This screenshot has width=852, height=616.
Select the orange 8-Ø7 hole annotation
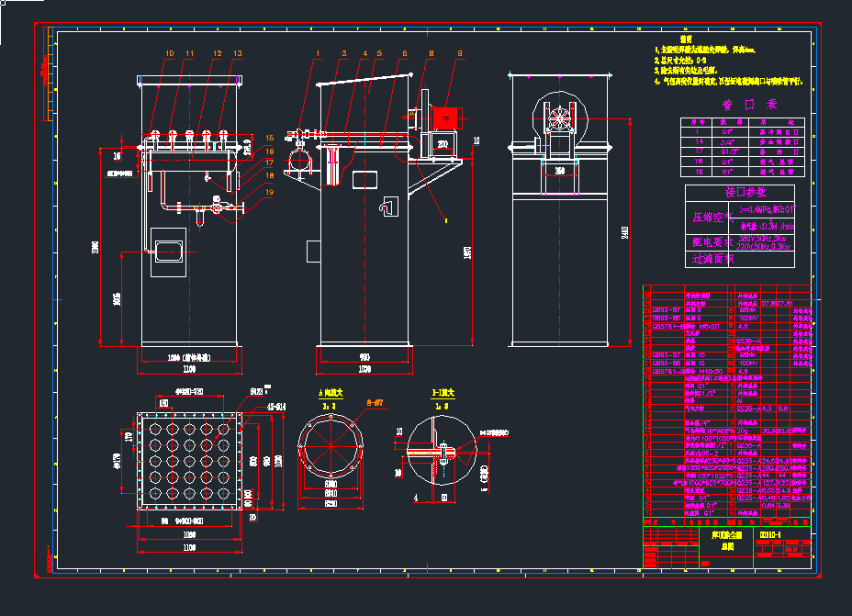click(376, 402)
